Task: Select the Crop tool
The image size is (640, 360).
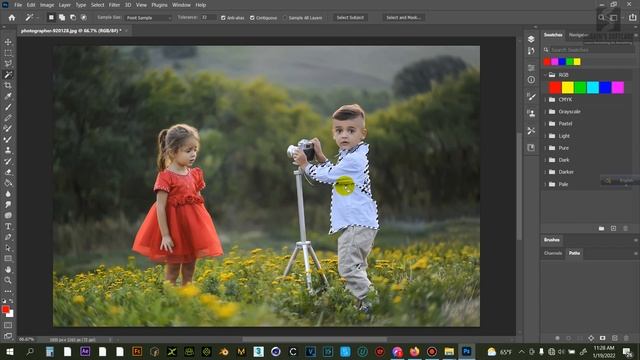Action: (x=8, y=85)
